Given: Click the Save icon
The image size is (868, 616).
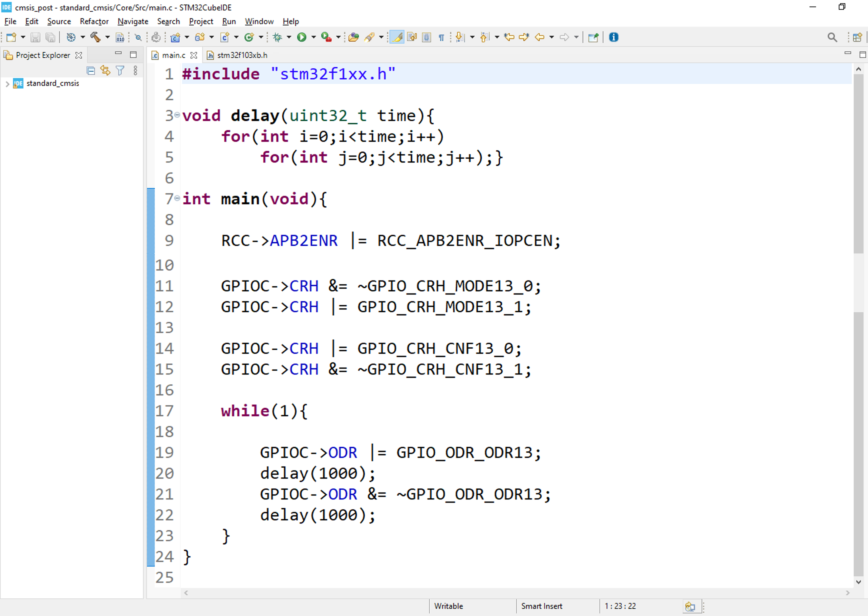Looking at the screenshot, I should pos(35,37).
